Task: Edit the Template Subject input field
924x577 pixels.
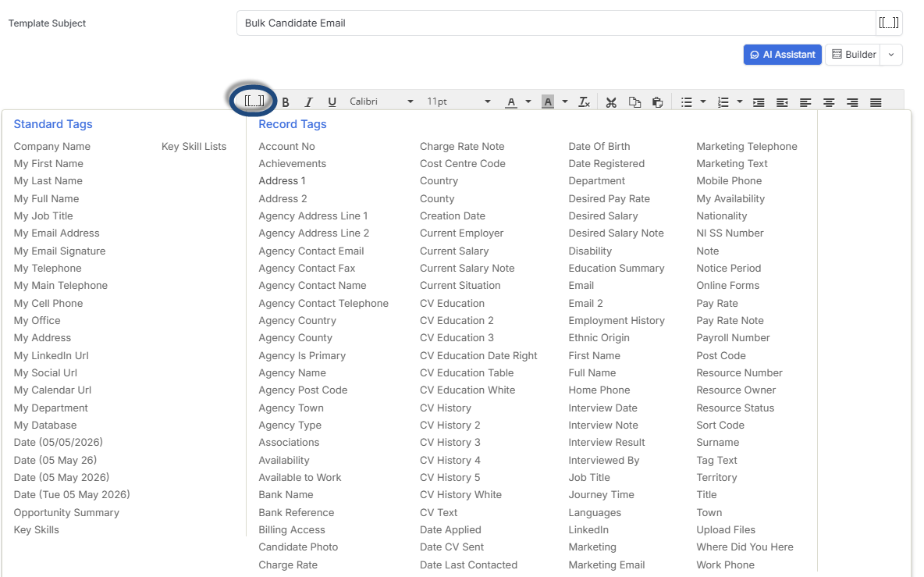Action: (x=556, y=23)
